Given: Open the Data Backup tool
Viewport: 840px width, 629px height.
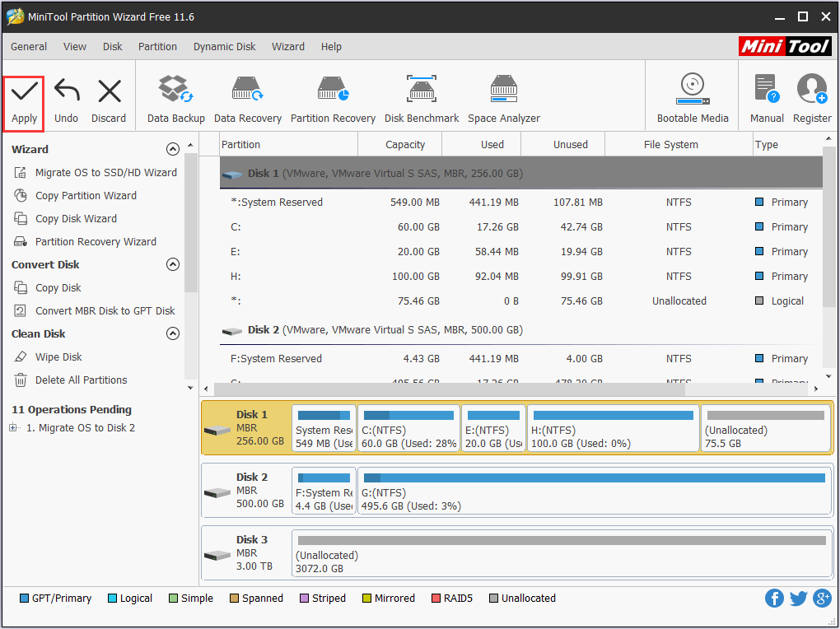Looking at the screenshot, I should click(175, 100).
